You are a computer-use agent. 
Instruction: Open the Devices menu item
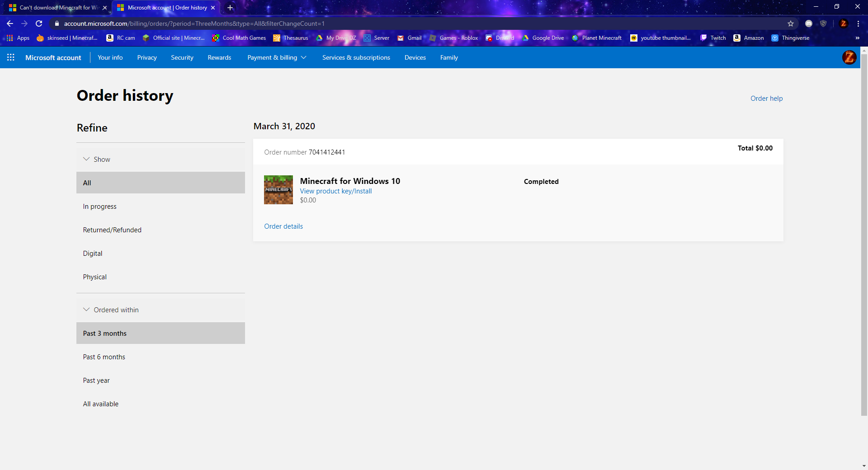point(415,57)
